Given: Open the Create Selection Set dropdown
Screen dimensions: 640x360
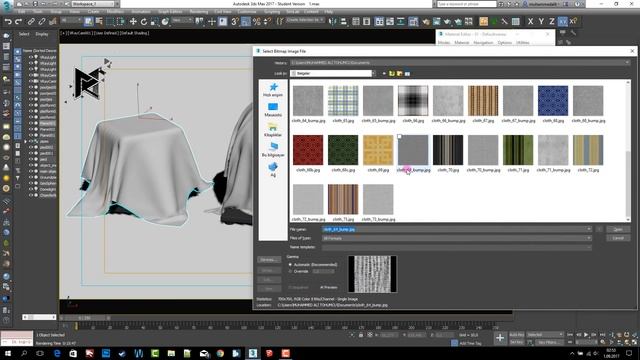Looking at the screenshot, I should (x=305, y=20).
